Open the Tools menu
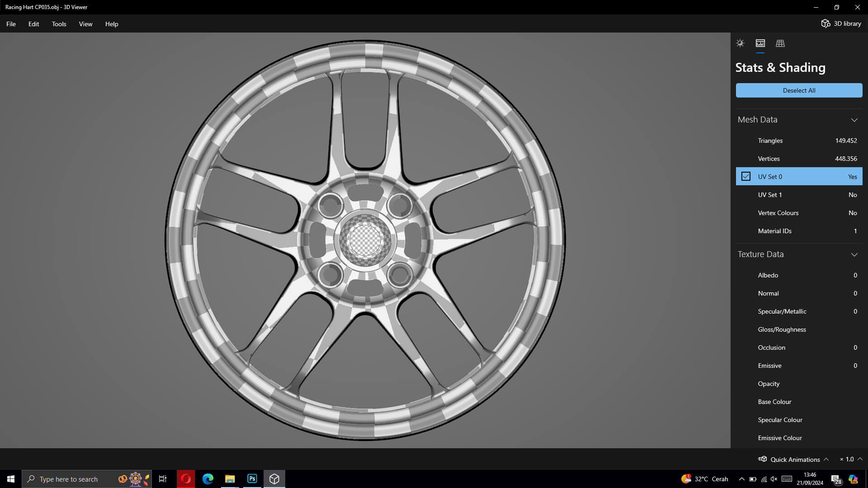The width and height of the screenshot is (868, 488). click(x=59, y=24)
